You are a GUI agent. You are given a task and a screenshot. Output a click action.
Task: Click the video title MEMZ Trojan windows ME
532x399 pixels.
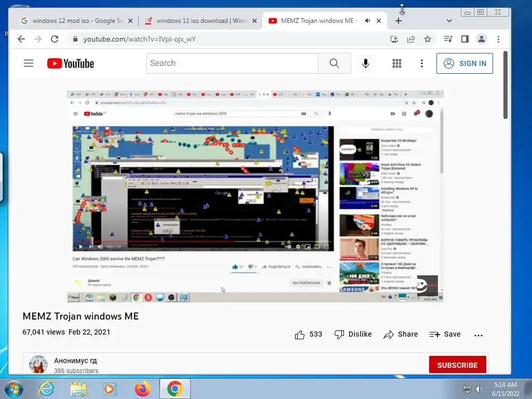[81, 316]
